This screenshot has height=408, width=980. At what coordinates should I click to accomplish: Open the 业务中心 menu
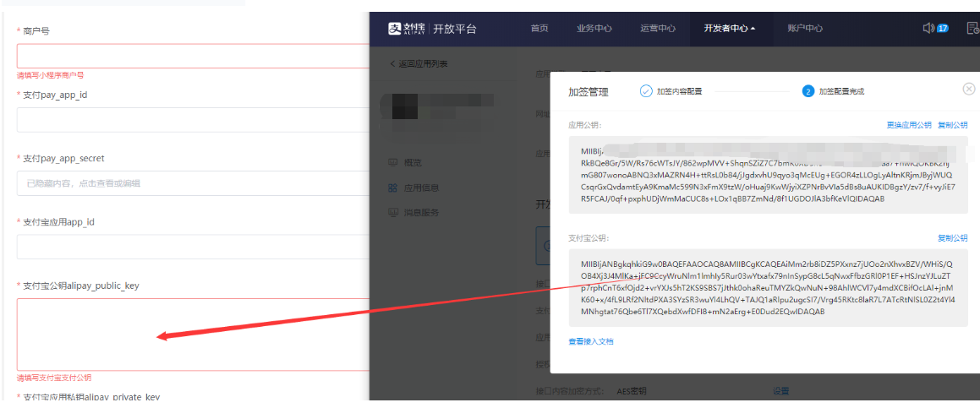(x=594, y=28)
